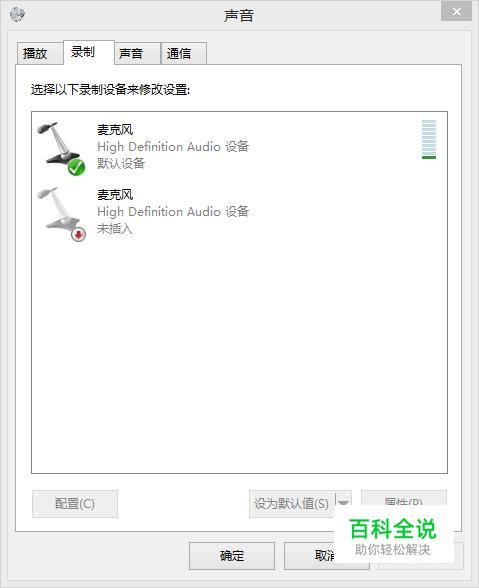Click the red down-arrow unplugged badge
479x588 pixels.
click(x=78, y=234)
